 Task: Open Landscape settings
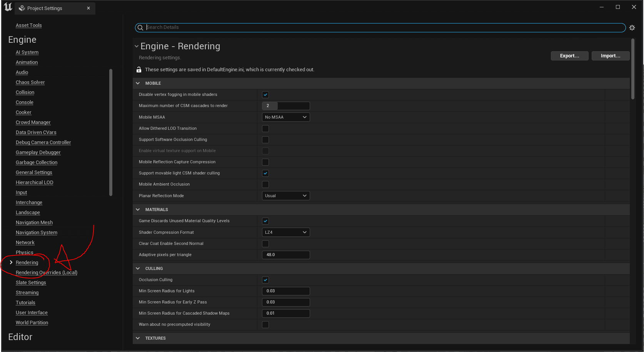coord(28,213)
